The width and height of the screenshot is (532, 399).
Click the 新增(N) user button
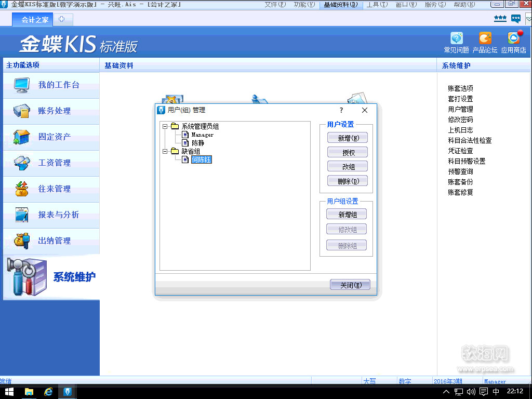click(348, 138)
